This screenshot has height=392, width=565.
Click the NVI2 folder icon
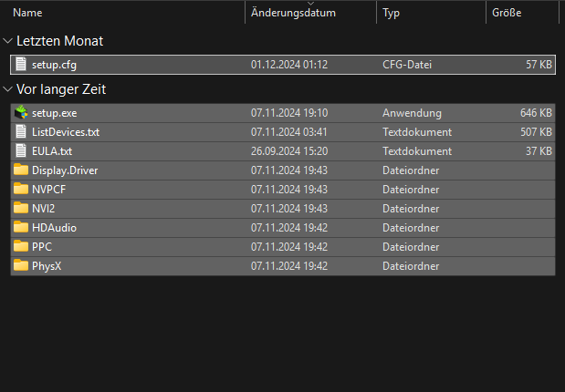tap(22, 209)
